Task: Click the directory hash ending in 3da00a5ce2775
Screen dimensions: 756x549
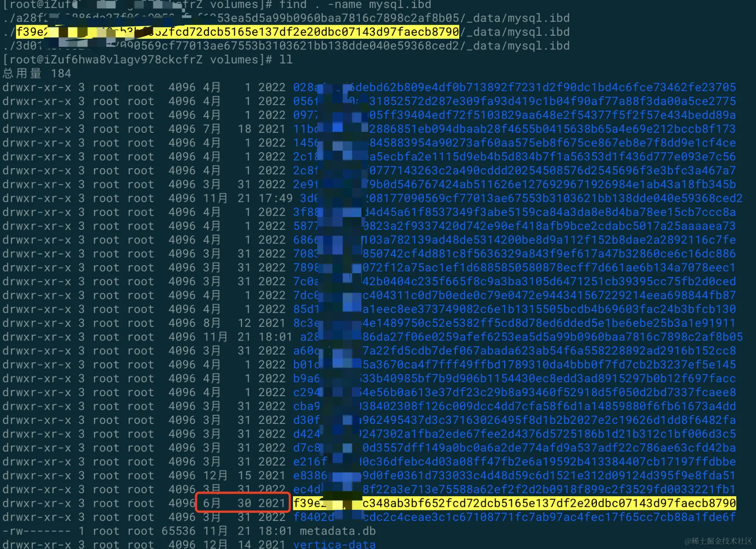Action: point(514,101)
